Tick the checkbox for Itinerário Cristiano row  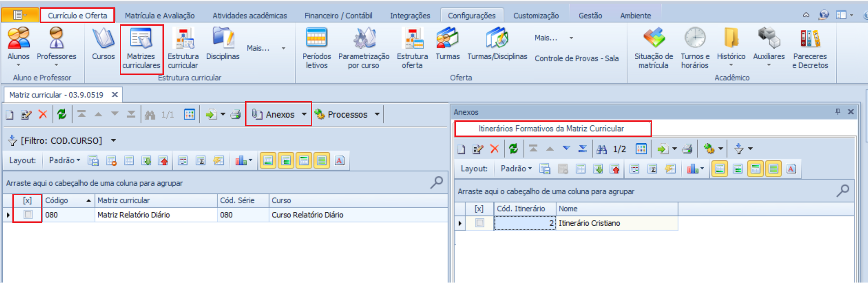tap(480, 223)
